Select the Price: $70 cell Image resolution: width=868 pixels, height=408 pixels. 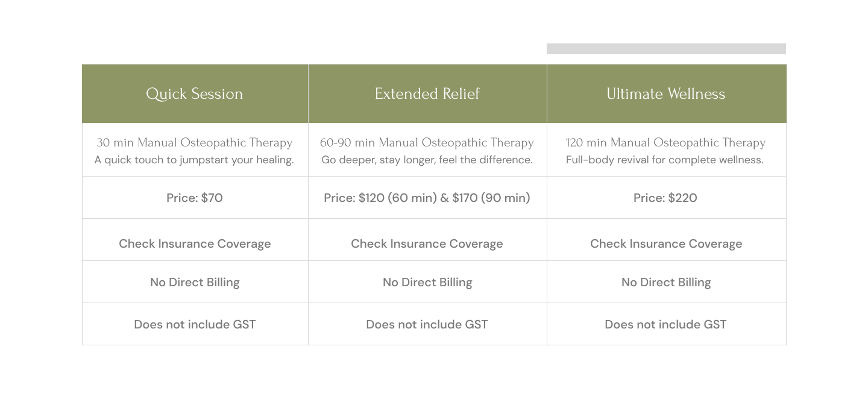[x=195, y=198]
